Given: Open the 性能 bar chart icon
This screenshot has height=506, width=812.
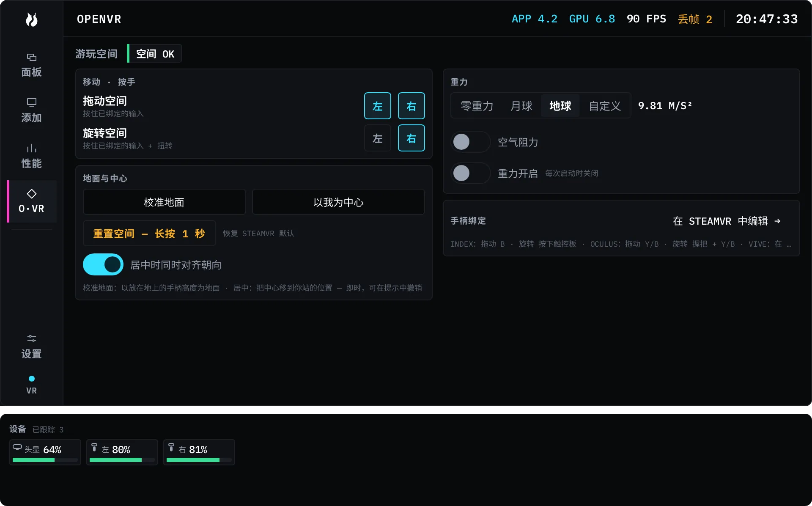Looking at the screenshot, I should click(x=32, y=148).
